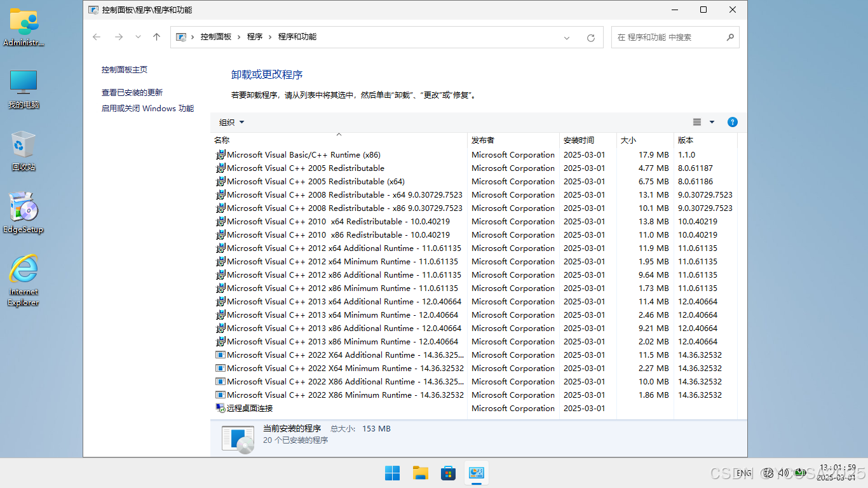
Task: Sort by 发布者 column header
Action: [x=513, y=140]
